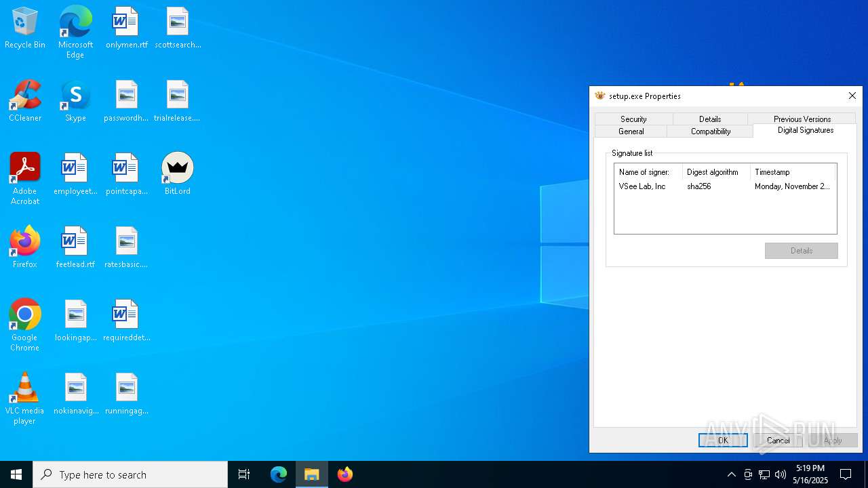Sort by Name of signer column
Viewport: 868px width, 488px height.
coord(648,172)
